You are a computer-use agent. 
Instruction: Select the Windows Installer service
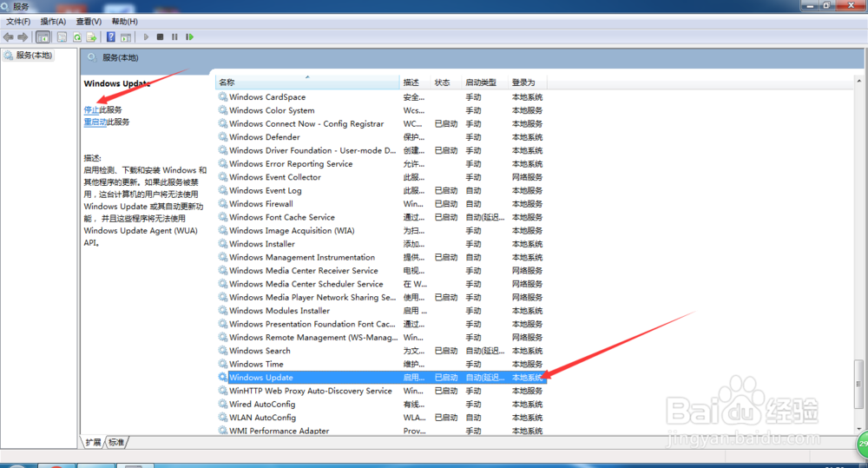[381, 244]
